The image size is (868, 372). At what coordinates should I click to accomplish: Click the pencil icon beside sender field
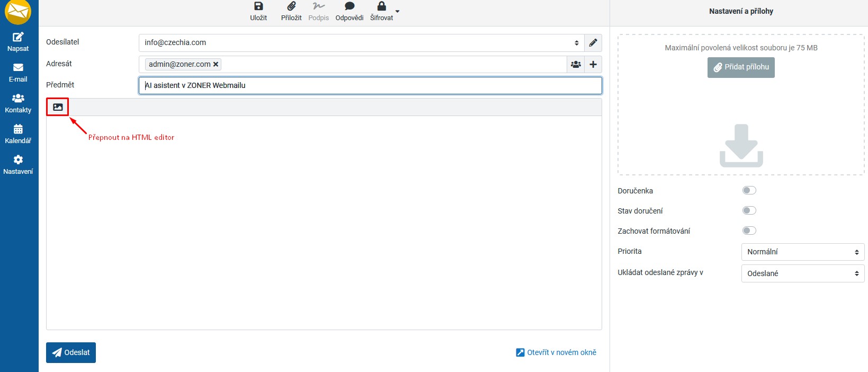593,43
